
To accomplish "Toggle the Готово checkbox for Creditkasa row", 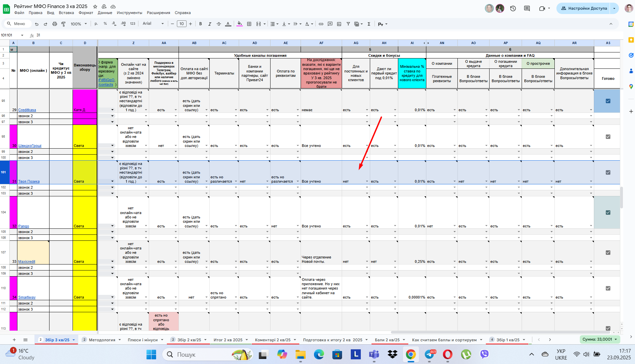I will click(x=608, y=101).
